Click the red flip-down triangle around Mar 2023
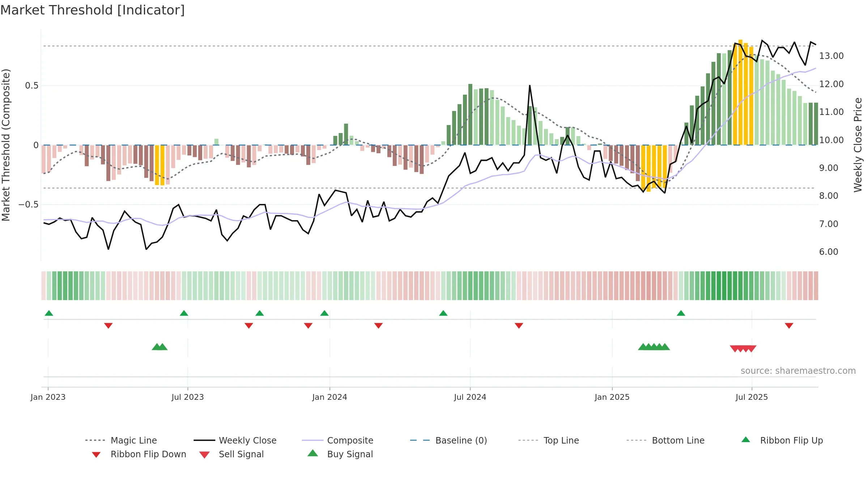 pos(108,326)
